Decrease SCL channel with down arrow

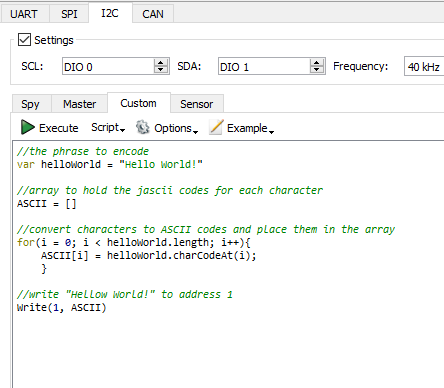(x=161, y=70)
